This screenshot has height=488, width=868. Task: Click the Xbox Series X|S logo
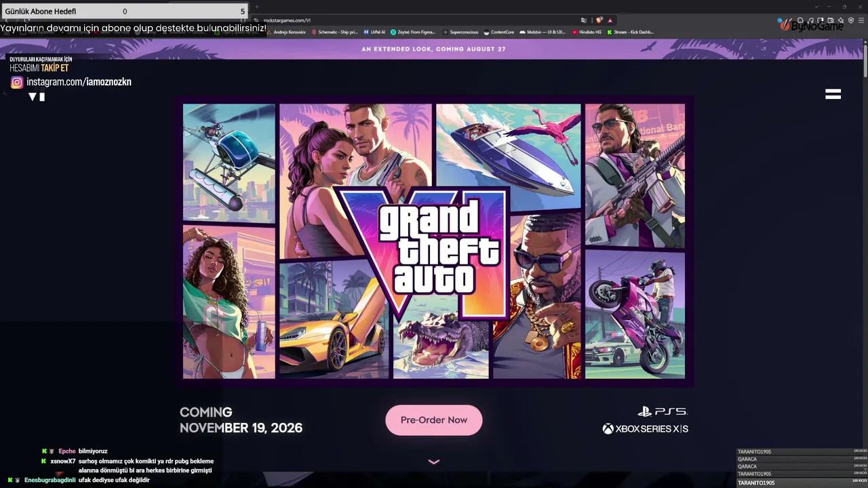(x=646, y=428)
